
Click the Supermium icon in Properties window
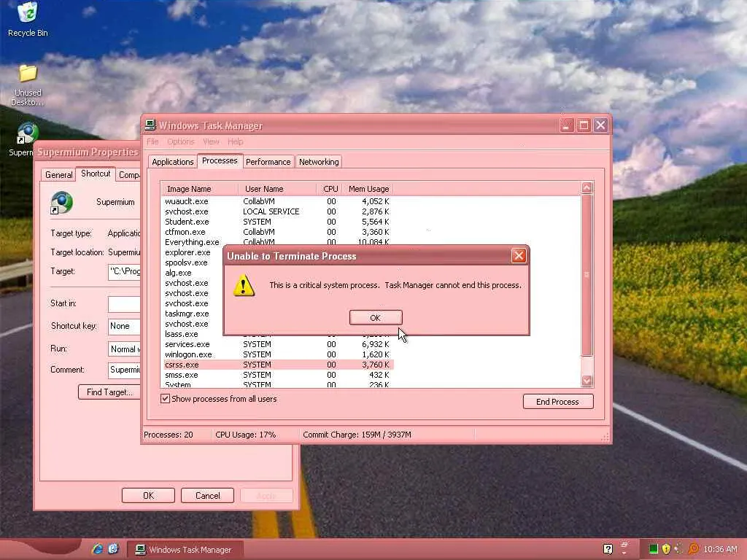[61, 203]
